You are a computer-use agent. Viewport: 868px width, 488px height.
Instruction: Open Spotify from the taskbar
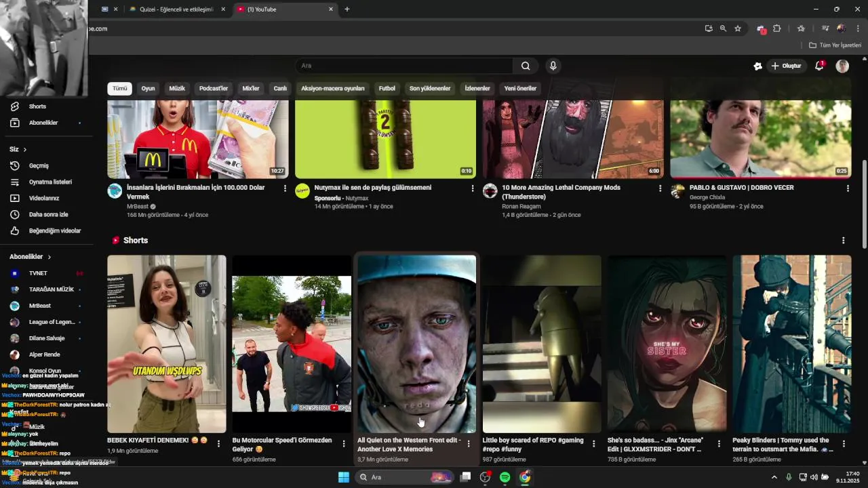click(505, 477)
